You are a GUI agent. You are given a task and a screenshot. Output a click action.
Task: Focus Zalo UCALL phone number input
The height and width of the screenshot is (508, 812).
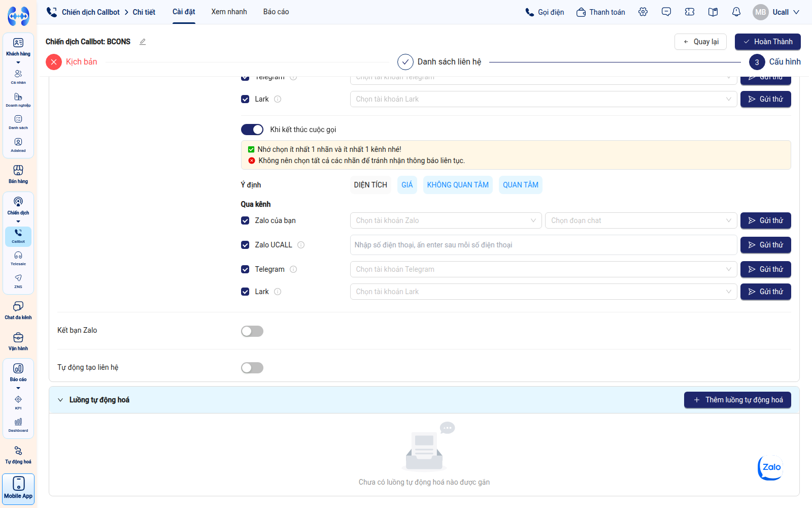tap(544, 245)
